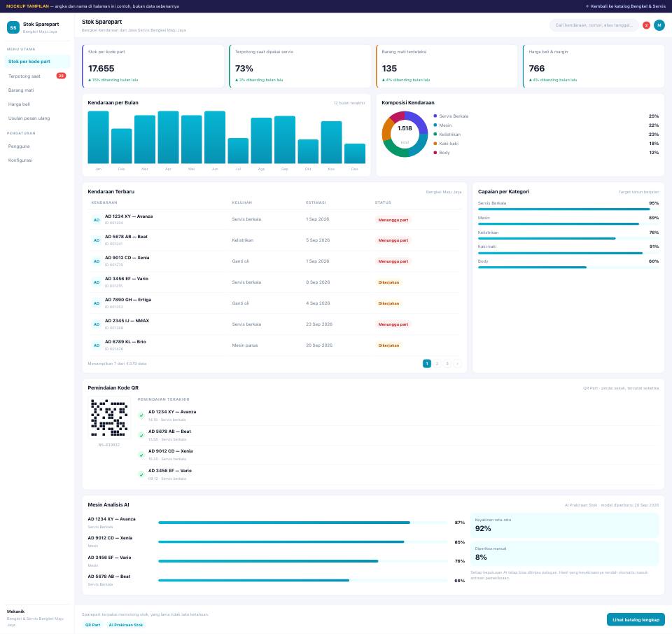Viewport: 672px width, 634px height.
Task: Click the AI Prakiraan Stok tag
Action: 125,625
